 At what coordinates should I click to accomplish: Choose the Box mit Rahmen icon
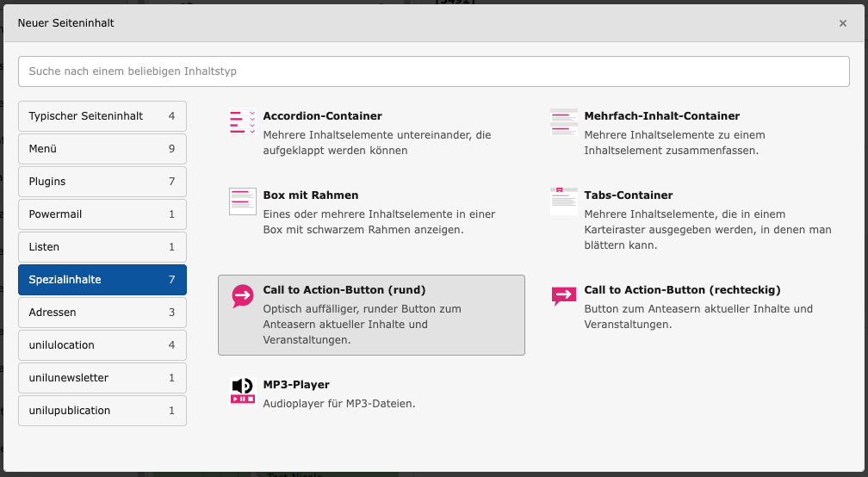tap(243, 201)
